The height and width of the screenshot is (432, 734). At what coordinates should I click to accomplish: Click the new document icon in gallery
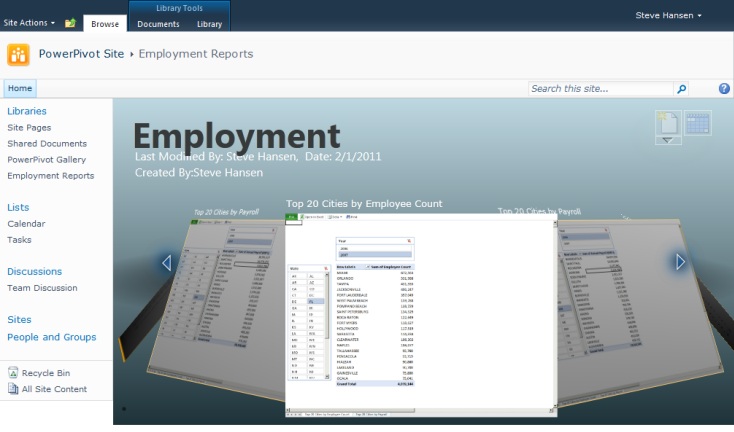(x=668, y=123)
